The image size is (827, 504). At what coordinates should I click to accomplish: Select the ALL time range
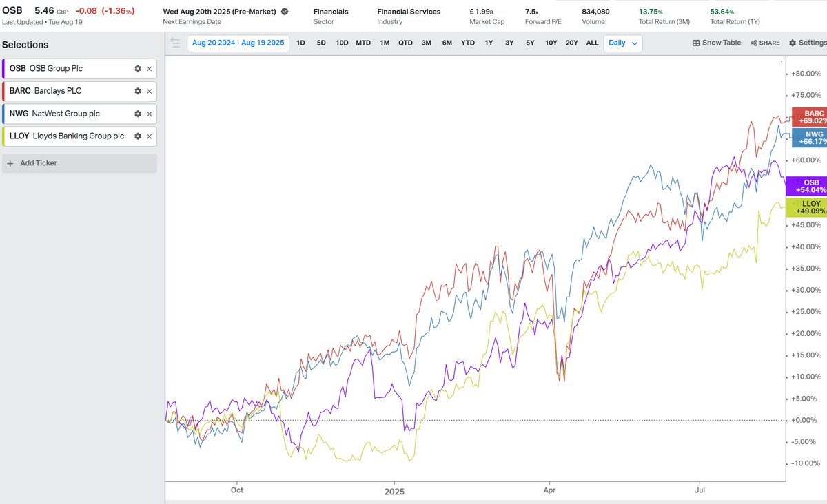tap(593, 43)
